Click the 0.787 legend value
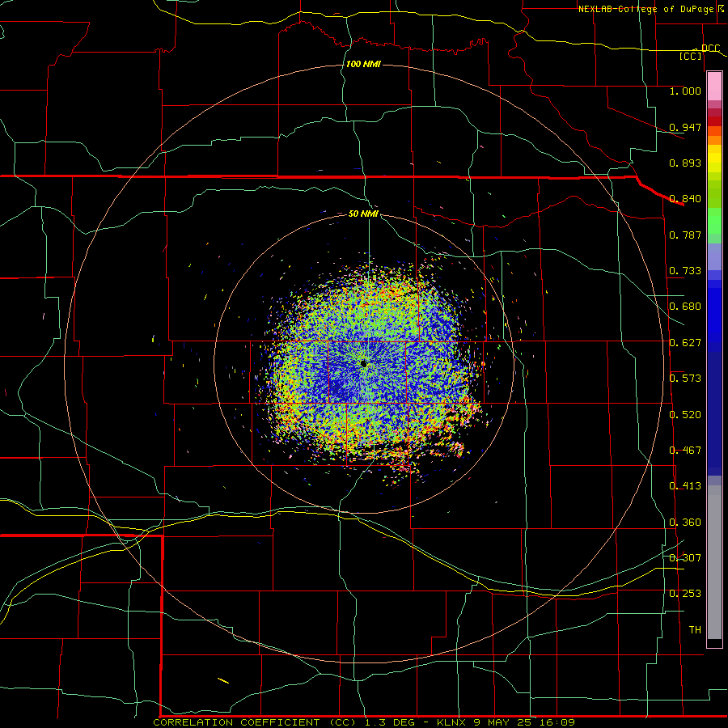Screen dimensions: 728x728 [685, 235]
